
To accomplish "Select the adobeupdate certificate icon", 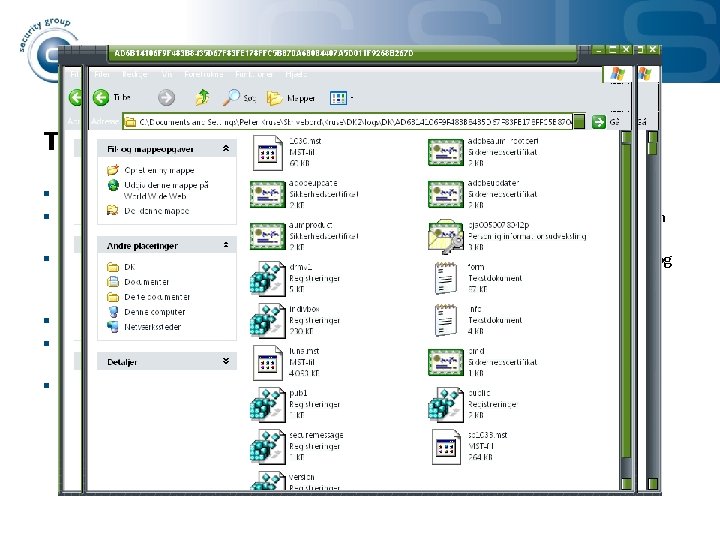I will (x=267, y=194).
